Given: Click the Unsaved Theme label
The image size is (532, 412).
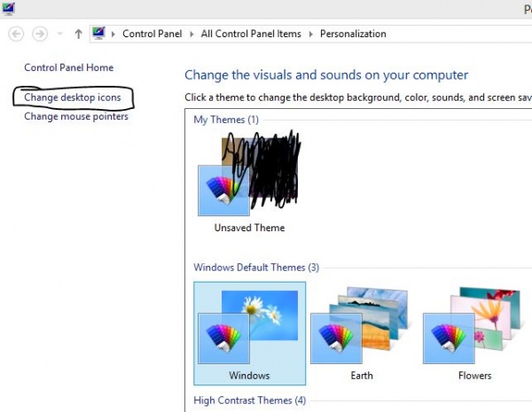Looking at the screenshot, I should (249, 228).
